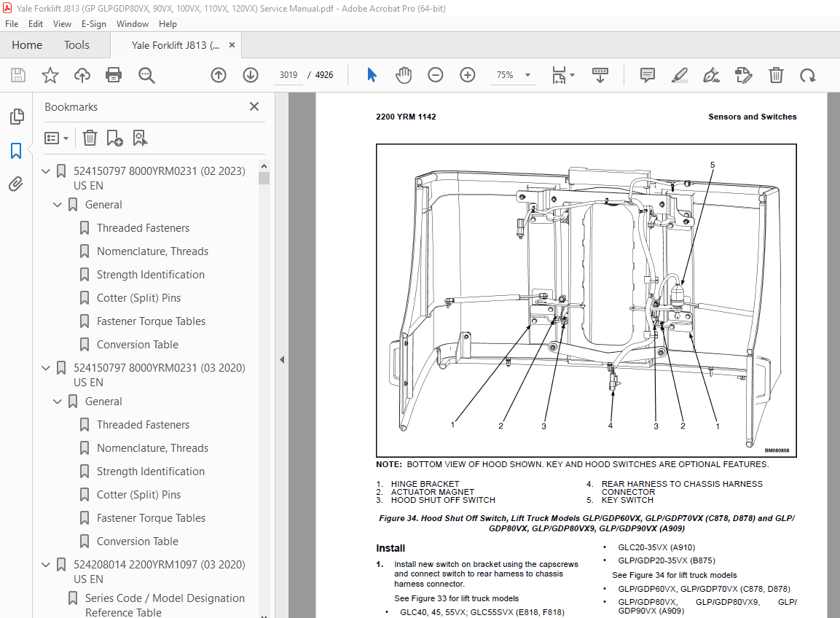
Task: Click the page number field 3019
Action: pyautogui.click(x=288, y=75)
